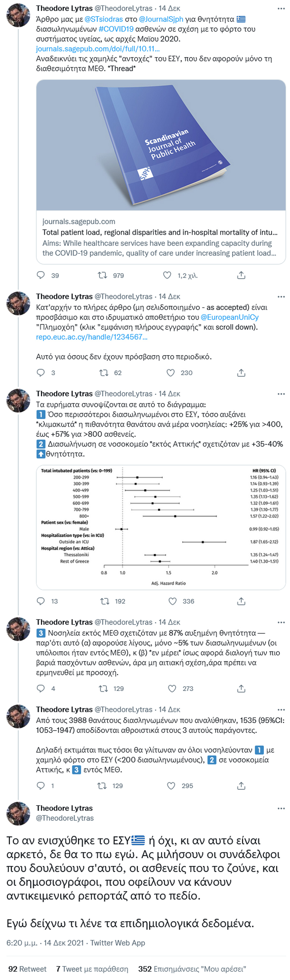290x980 pixels.
Task: Open the Scandinavian Journal of Public Health card
Action: point(161,172)
